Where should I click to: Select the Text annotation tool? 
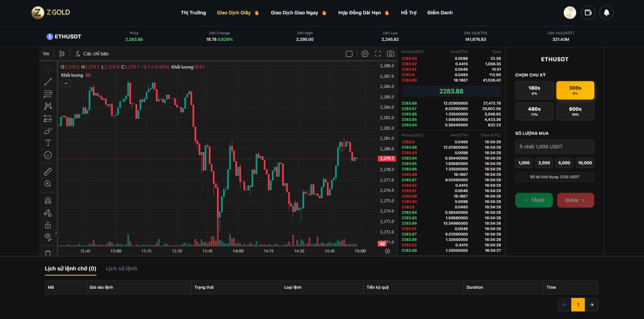pyautogui.click(x=48, y=143)
